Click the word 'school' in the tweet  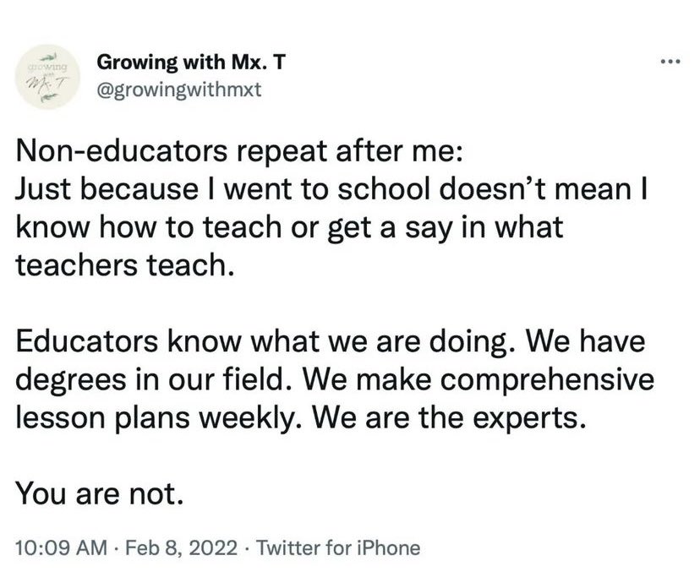(x=384, y=188)
